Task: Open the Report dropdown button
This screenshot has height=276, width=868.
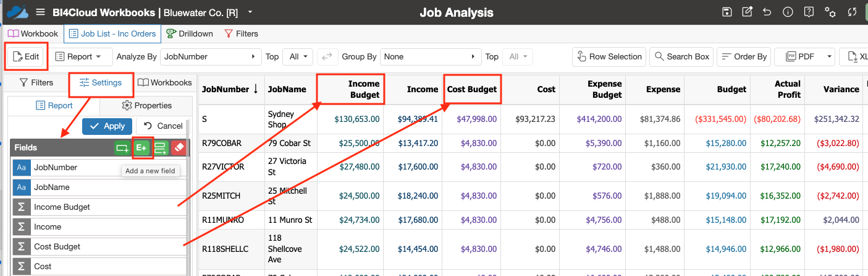Action: point(80,56)
